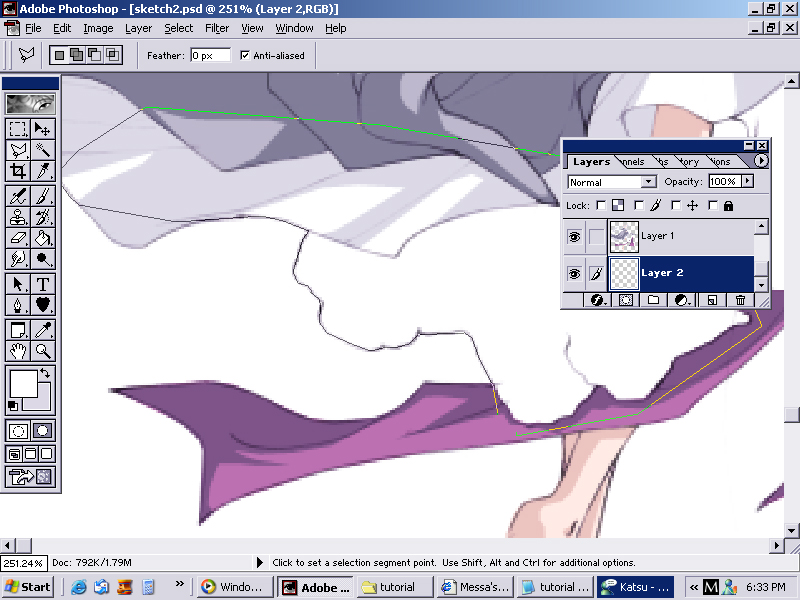This screenshot has width=800, height=600.
Task: Switch to the tutorial folder taskbar button
Action: [395, 587]
